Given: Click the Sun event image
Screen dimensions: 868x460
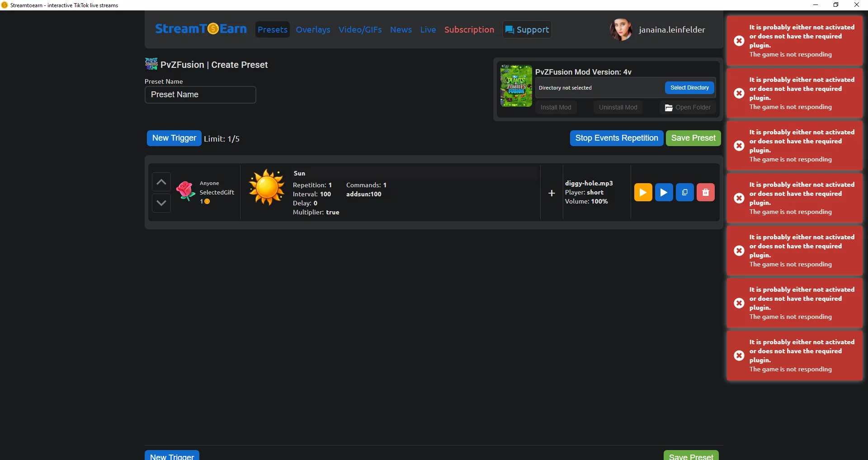Looking at the screenshot, I should click(x=267, y=187).
